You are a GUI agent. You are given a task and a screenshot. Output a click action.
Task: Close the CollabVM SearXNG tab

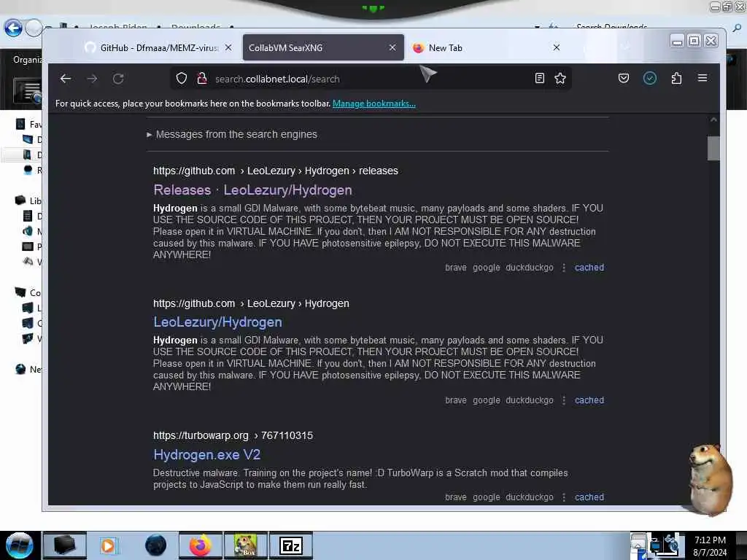tap(392, 47)
